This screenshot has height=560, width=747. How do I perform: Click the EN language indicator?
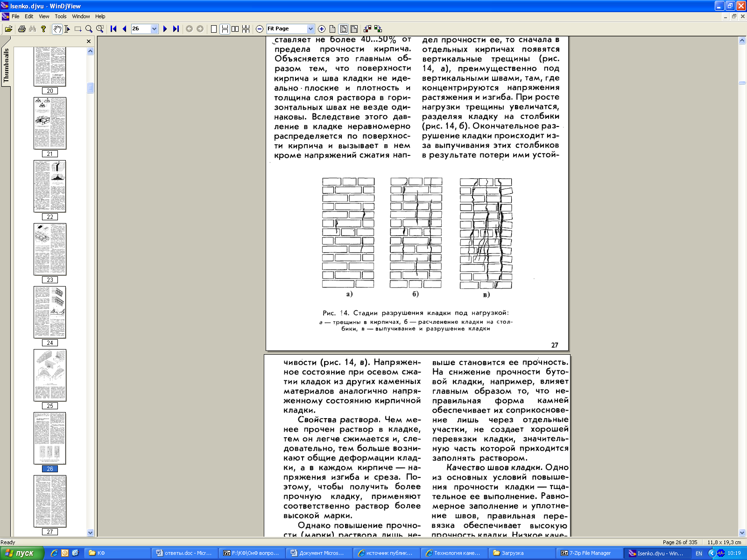[699, 553]
